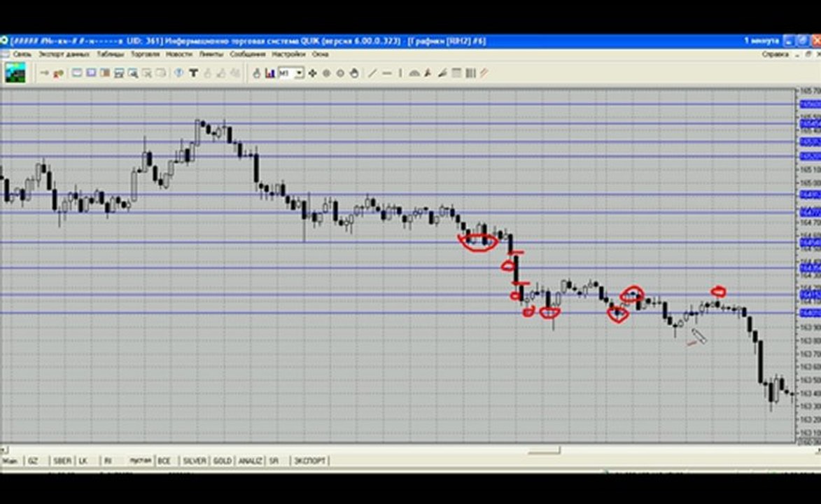Click the four-arrow move chart icon
The image size is (821, 504).
313,73
